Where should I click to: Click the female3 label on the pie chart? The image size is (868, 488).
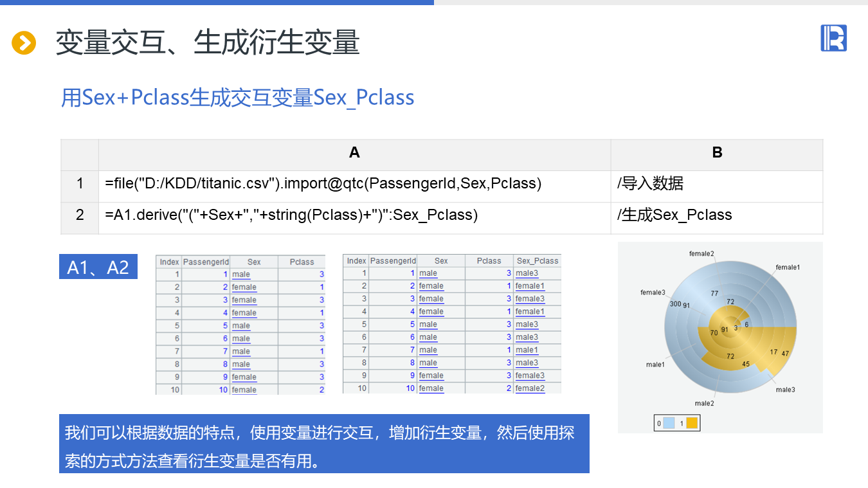pyautogui.click(x=652, y=293)
